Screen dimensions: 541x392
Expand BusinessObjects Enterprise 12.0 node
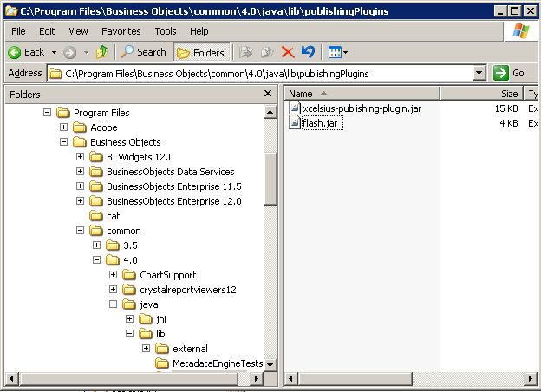[x=80, y=201]
